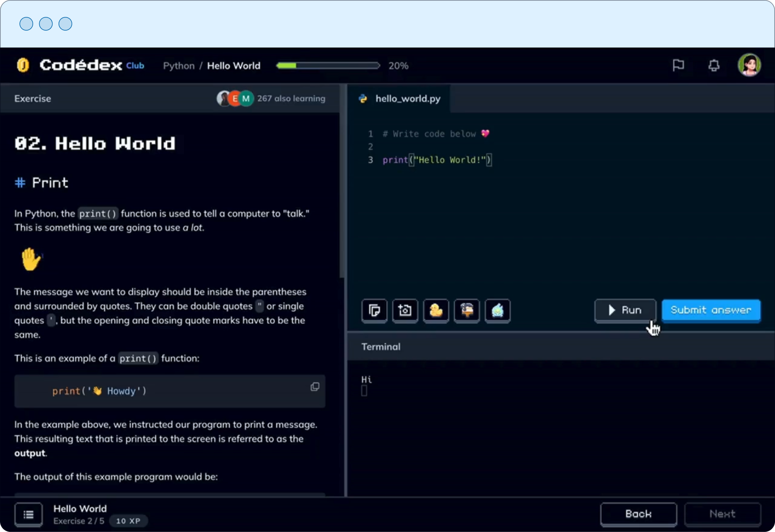The height and width of the screenshot is (532, 775).
Task: Click the blue flame character icon
Action: point(497,310)
